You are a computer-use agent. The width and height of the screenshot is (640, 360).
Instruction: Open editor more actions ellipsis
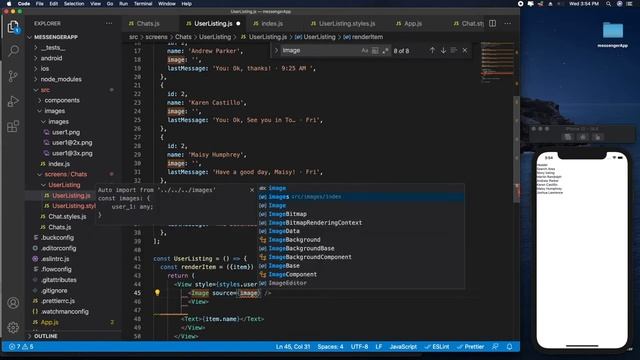click(507, 24)
